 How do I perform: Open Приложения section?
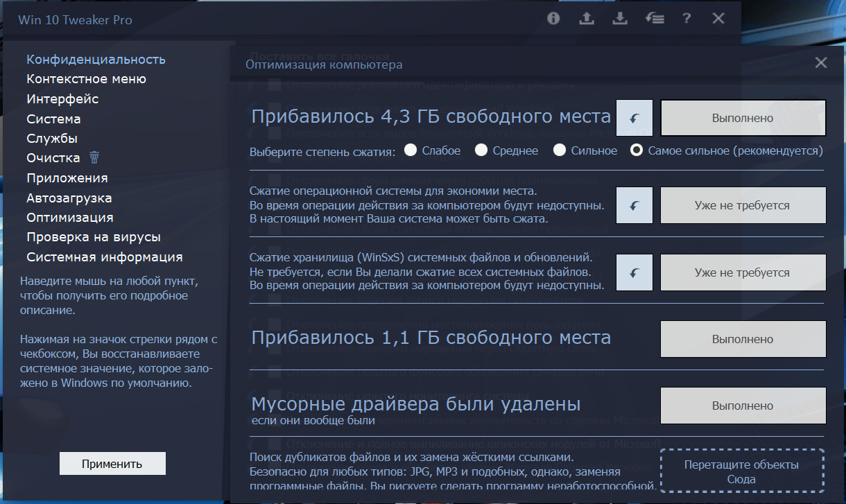pos(67,178)
